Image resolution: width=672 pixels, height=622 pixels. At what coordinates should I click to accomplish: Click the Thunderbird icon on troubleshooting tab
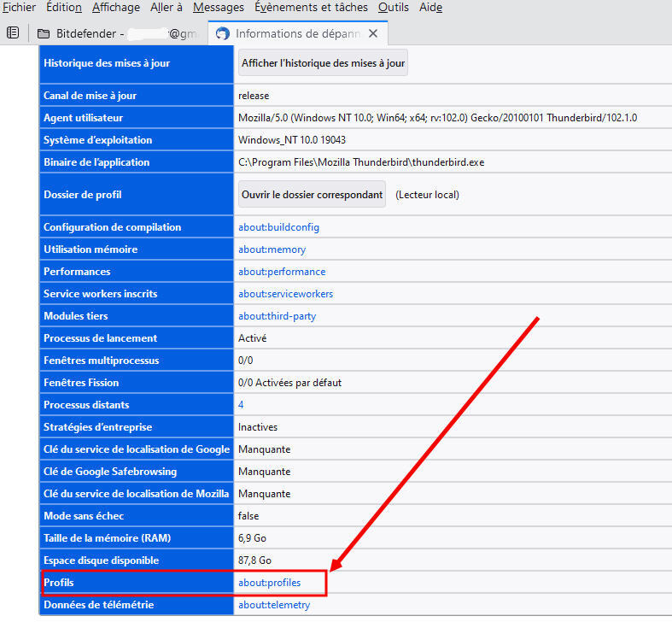click(222, 33)
